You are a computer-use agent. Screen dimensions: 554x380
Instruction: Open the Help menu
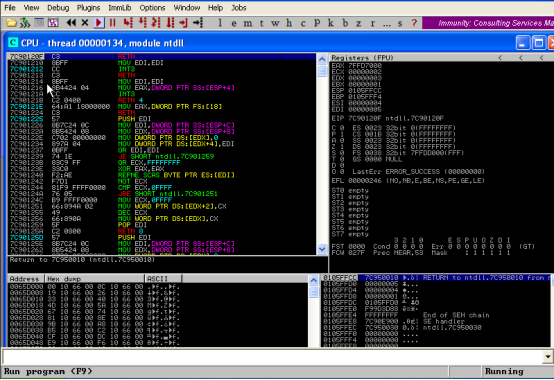pos(215,7)
